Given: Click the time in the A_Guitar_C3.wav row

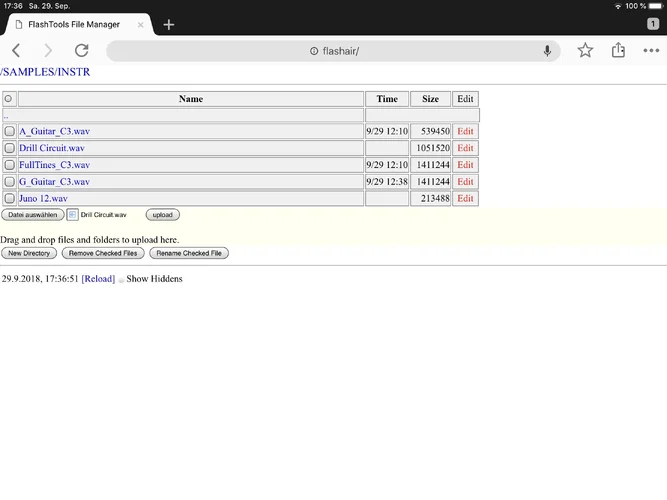Looking at the screenshot, I should coord(387,131).
